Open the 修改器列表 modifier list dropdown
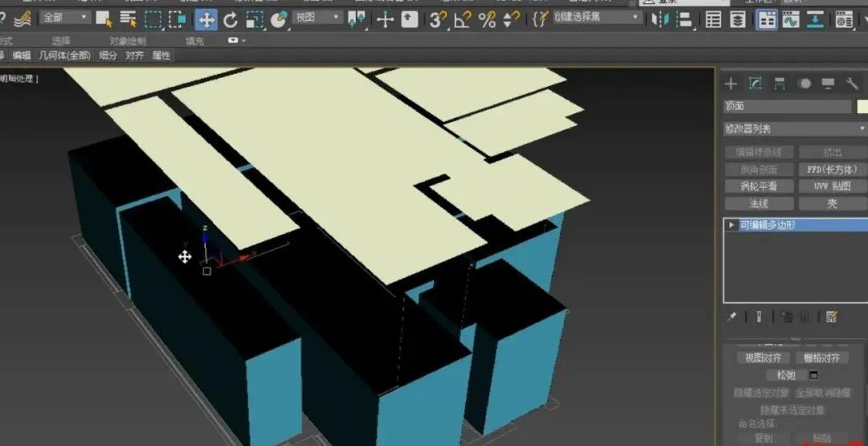The height and width of the screenshot is (446, 868). pos(795,129)
